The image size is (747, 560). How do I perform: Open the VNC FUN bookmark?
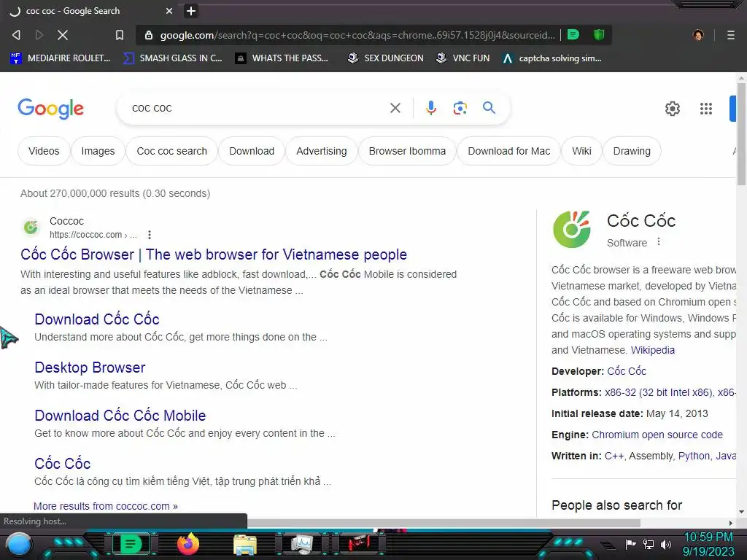coord(463,58)
